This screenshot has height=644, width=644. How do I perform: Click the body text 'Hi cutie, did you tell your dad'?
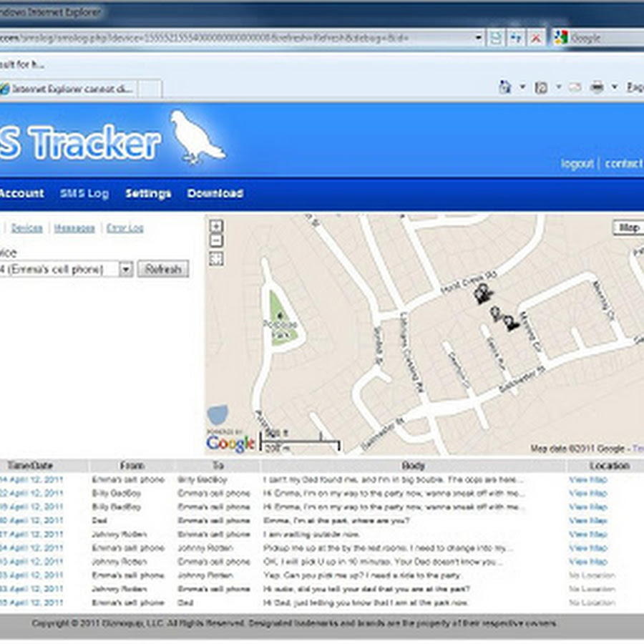(x=366, y=589)
